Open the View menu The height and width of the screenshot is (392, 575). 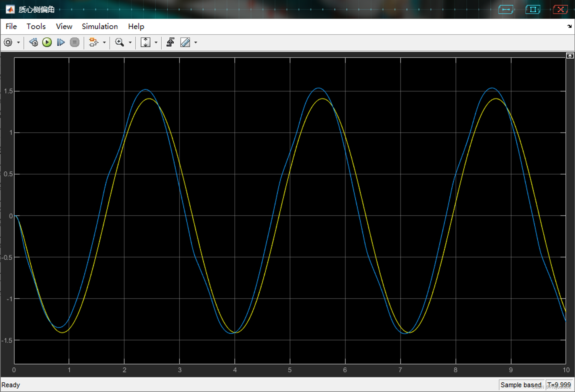[x=64, y=26]
